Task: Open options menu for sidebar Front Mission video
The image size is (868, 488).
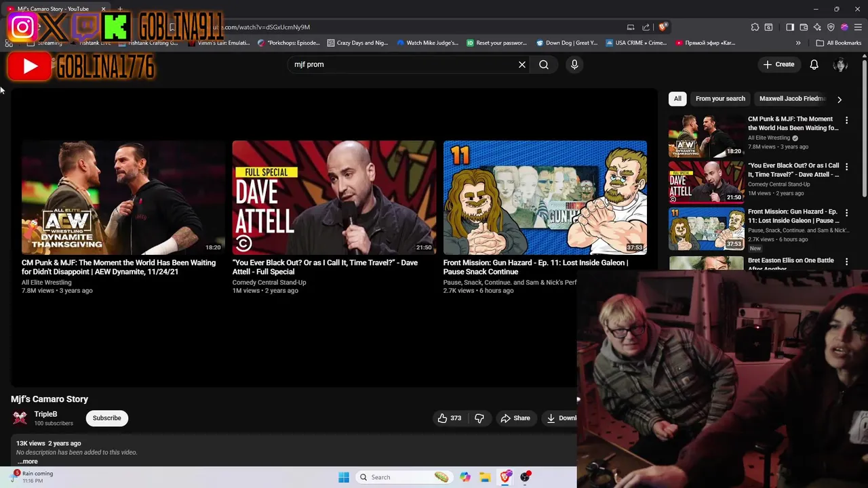Action: point(846,212)
